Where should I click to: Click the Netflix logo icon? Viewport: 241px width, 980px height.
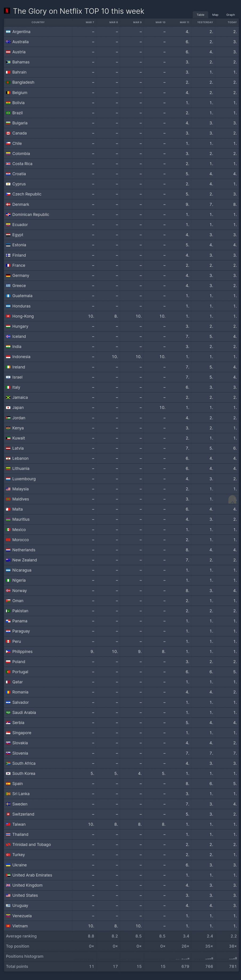click(x=7, y=11)
